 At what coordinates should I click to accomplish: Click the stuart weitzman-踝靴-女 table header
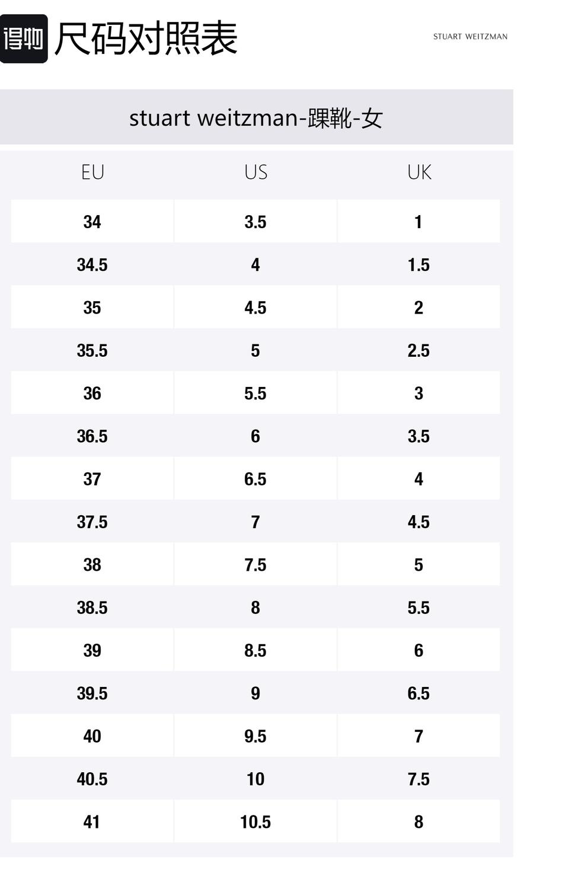click(256, 118)
